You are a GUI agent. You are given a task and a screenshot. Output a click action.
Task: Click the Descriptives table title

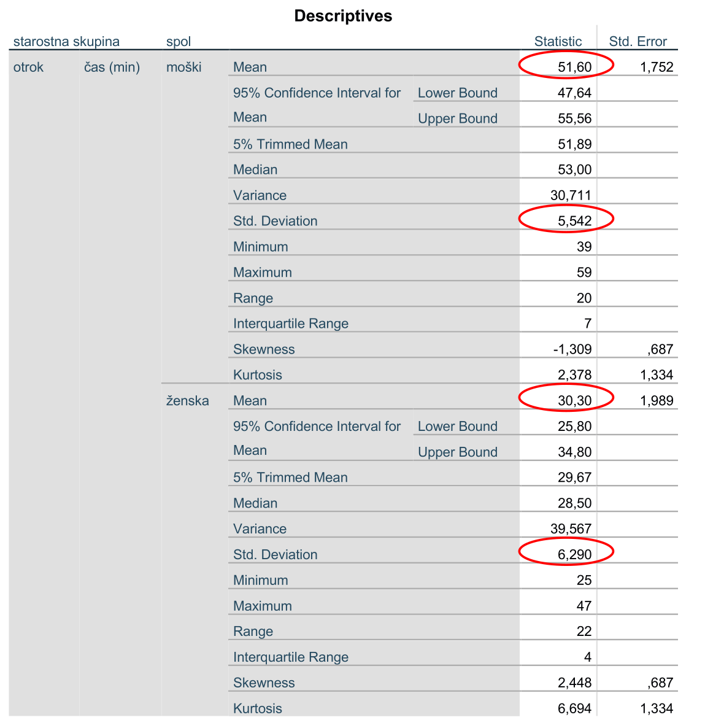(343, 16)
